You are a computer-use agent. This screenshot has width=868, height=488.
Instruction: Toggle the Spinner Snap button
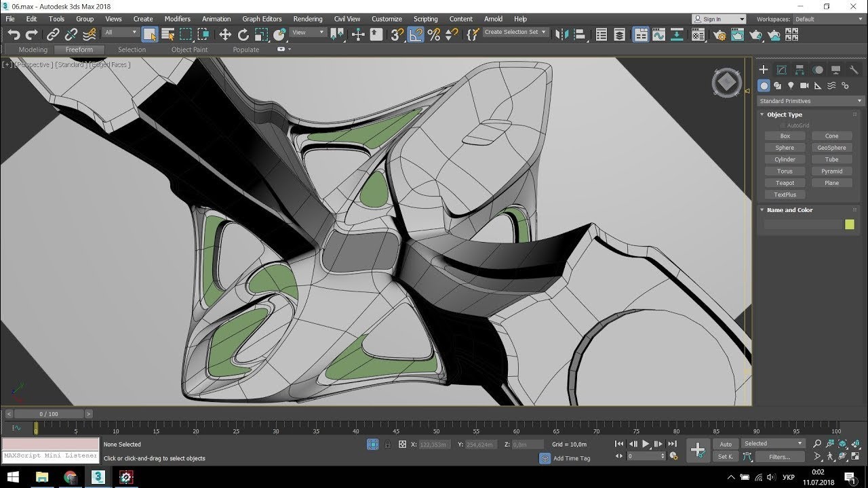coord(451,35)
